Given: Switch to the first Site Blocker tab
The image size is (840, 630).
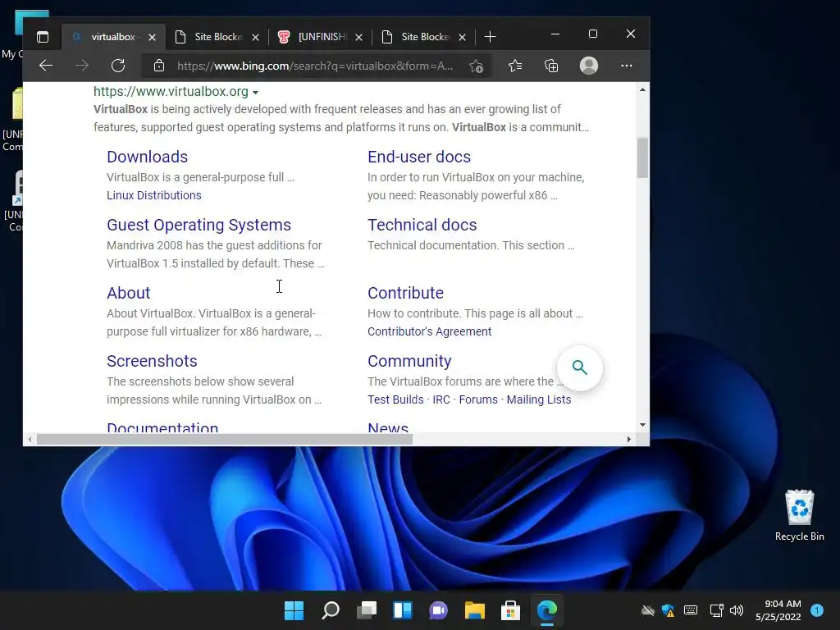Looking at the screenshot, I should tap(217, 36).
